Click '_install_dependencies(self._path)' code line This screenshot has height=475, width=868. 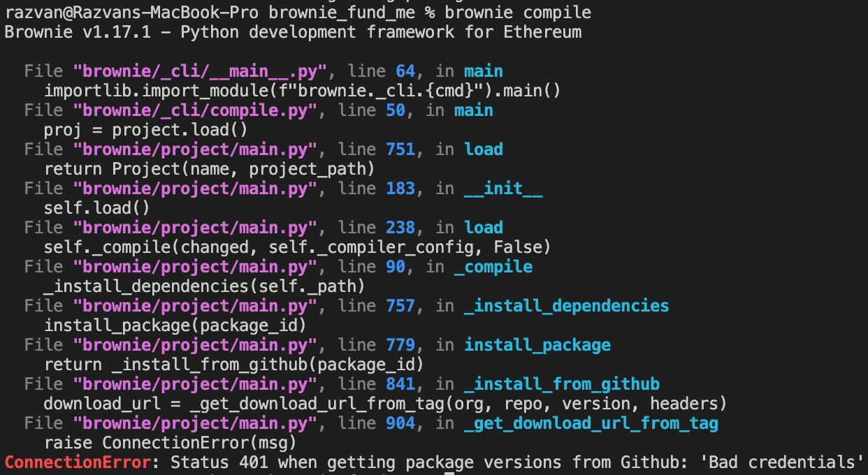[x=205, y=286]
